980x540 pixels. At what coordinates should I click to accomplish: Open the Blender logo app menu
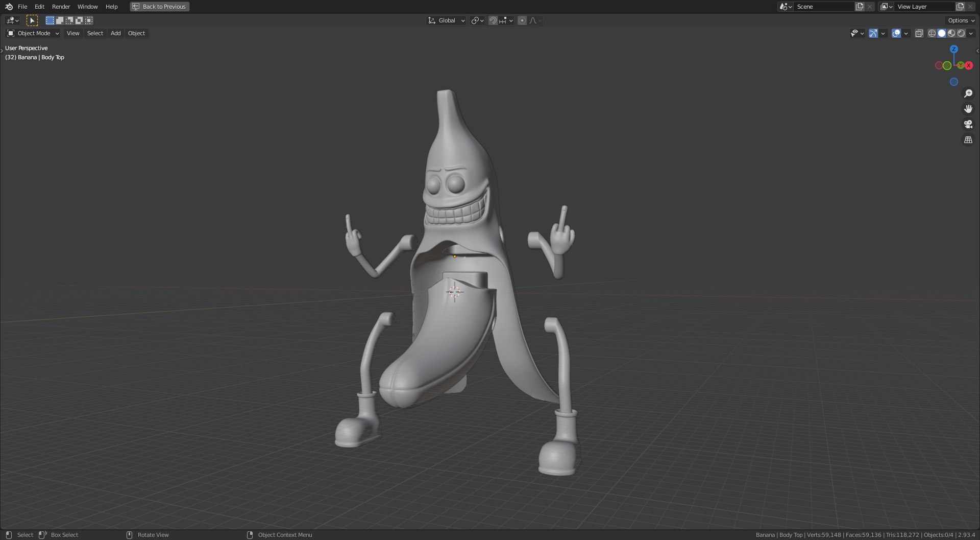(9, 7)
